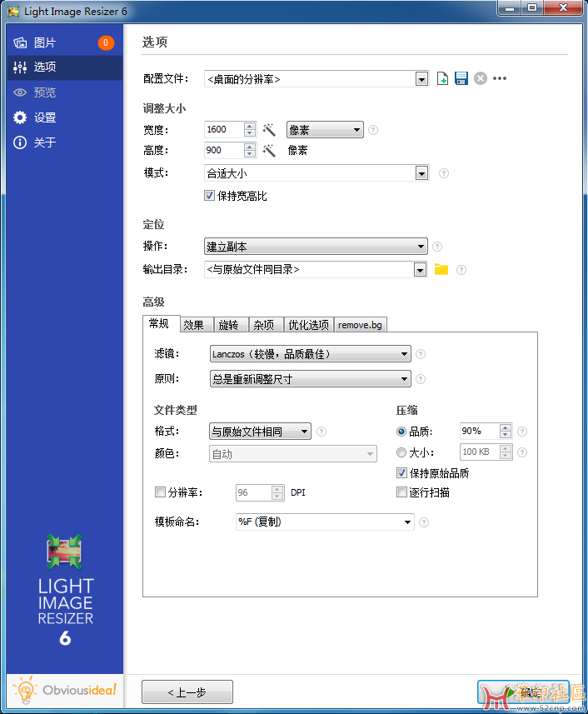The height and width of the screenshot is (714, 588).
Task: Open the 格式 与原始文件相同 dropdown
Action: [260, 432]
